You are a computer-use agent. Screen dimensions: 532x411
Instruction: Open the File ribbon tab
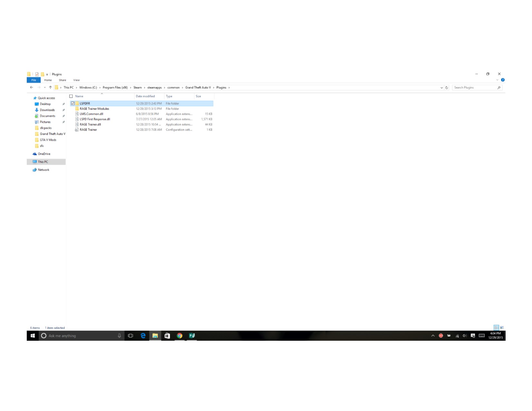[x=34, y=80]
